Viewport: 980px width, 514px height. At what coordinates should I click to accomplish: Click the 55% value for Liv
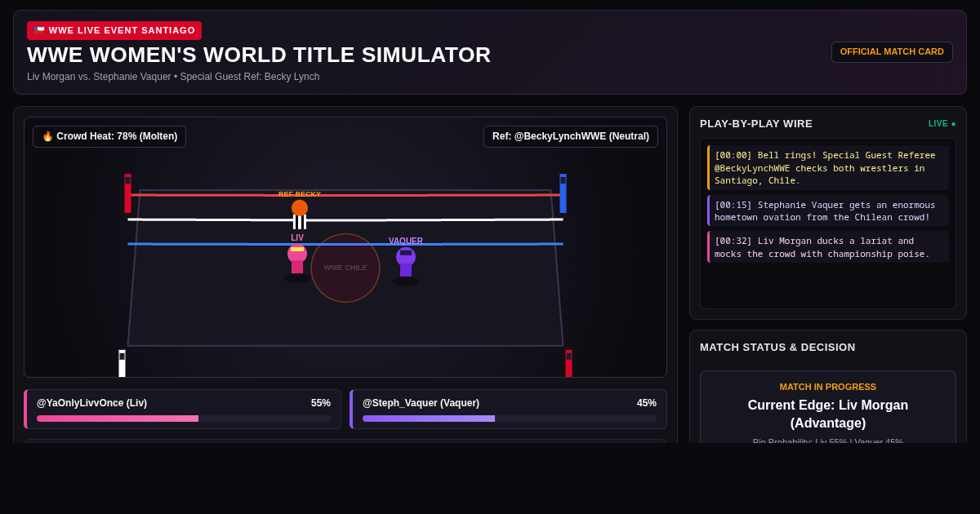(x=321, y=403)
